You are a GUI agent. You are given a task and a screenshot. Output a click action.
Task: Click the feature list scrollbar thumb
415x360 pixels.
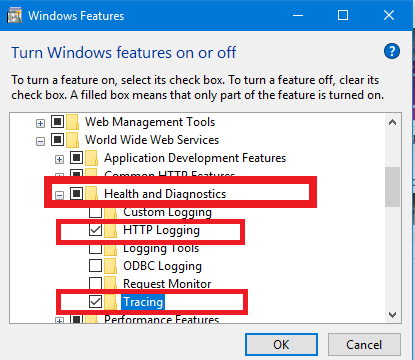[392, 187]
